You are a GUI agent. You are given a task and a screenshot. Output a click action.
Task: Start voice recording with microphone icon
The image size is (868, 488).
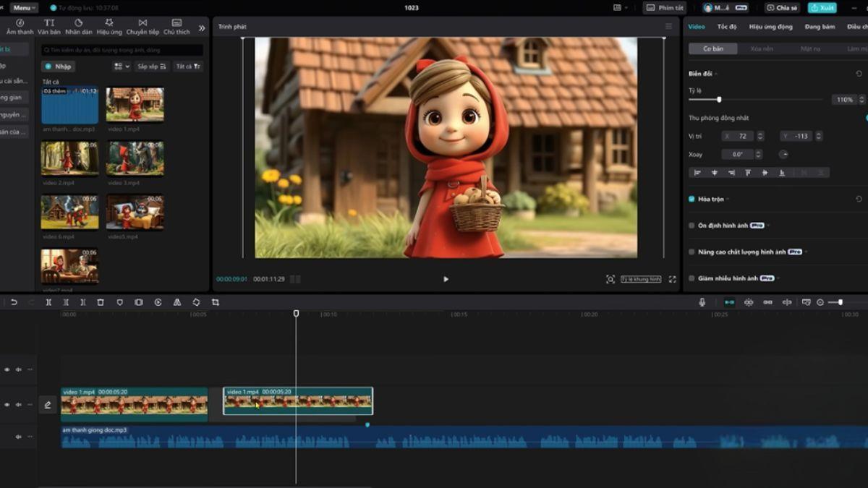coord(702,302)
